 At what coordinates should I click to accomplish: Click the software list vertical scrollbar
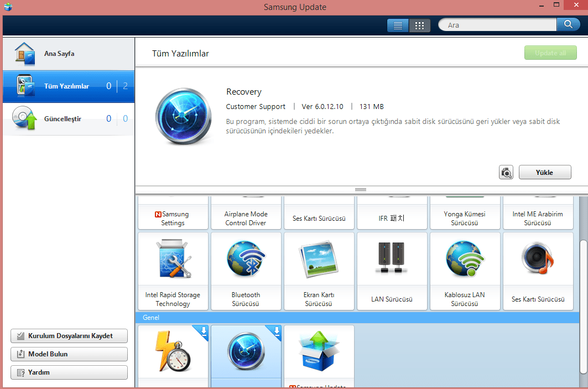tap(584, 306)
